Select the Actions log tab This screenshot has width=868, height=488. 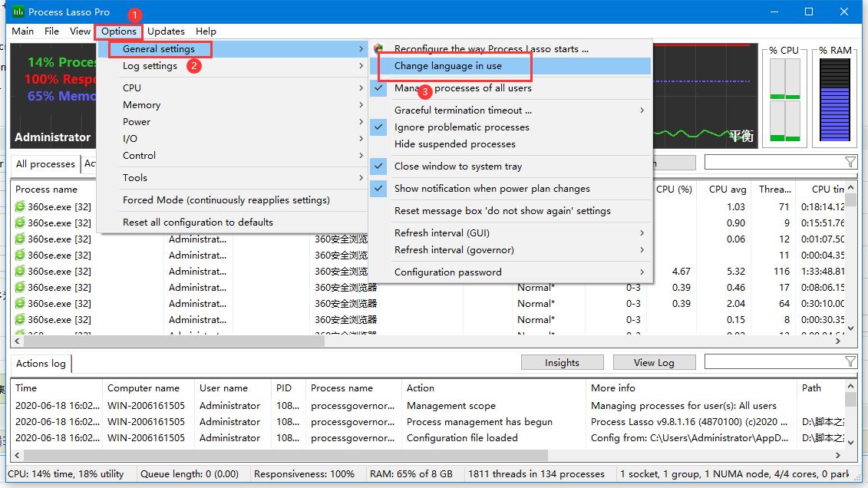(41, 364)
